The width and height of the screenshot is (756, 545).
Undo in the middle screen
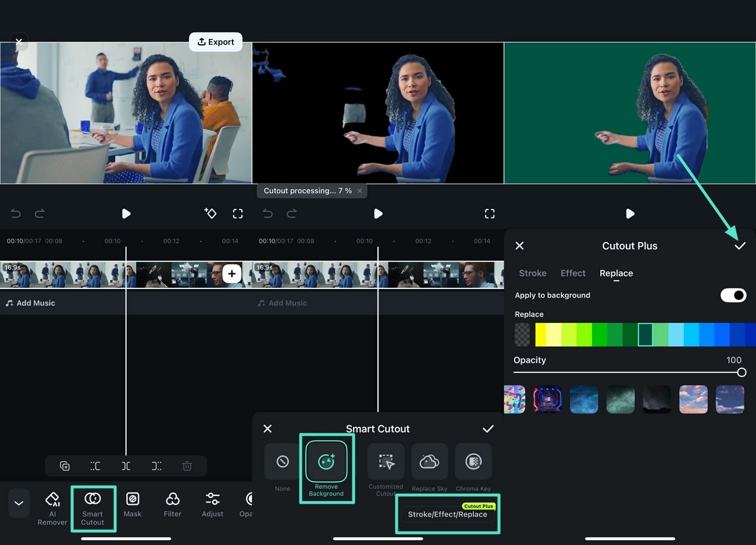click(268, 213)
